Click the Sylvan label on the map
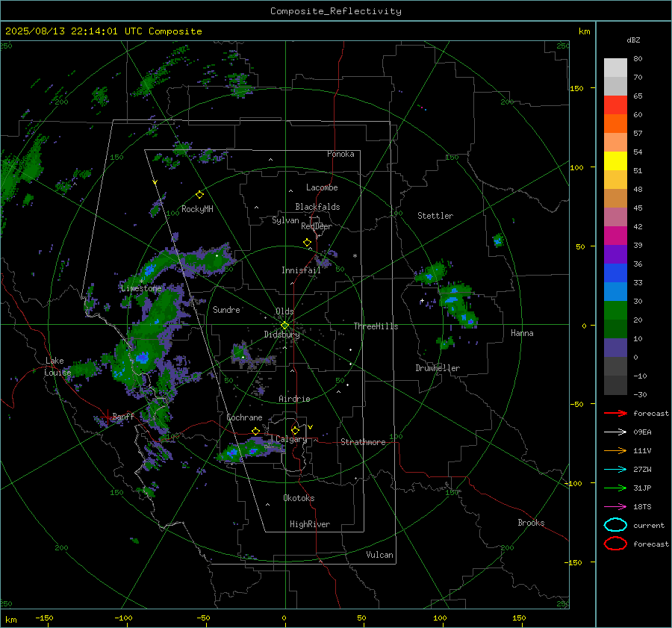The width and height of the screenshot is (672, 628). click(x=285, y=221)
